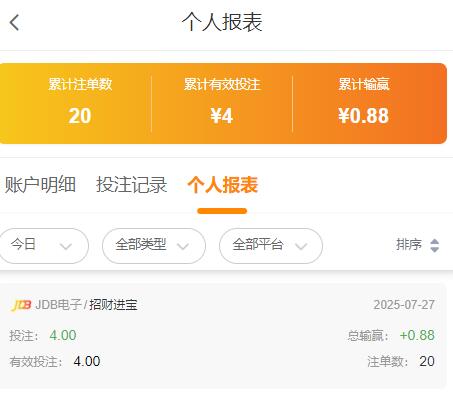This screenshot has width=453, height=396.
Task: Click the 注单数 value 20 in card
Action: [427, 361]
